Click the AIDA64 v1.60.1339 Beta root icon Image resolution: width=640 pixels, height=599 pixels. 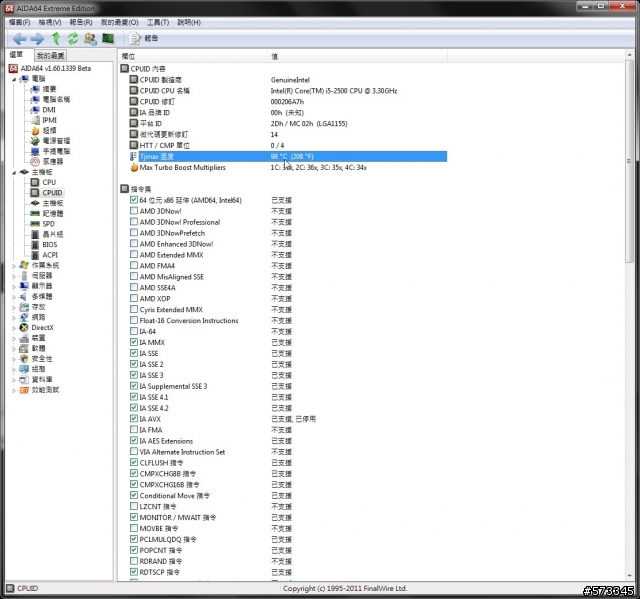pos(13,68)
